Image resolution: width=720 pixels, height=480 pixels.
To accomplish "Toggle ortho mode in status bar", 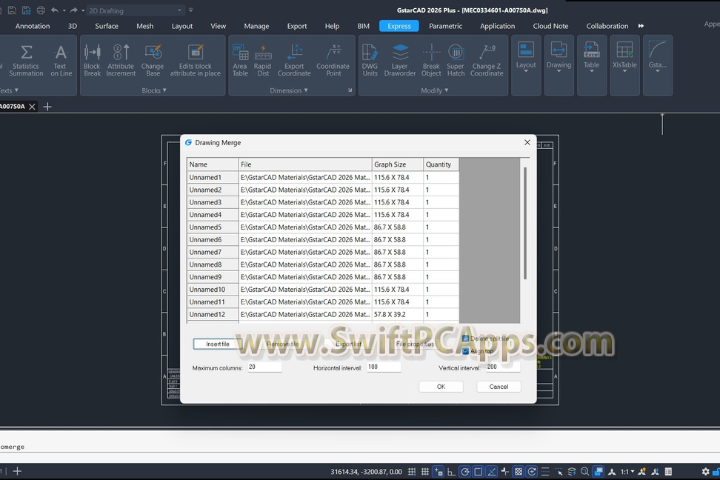I will 451,471.
